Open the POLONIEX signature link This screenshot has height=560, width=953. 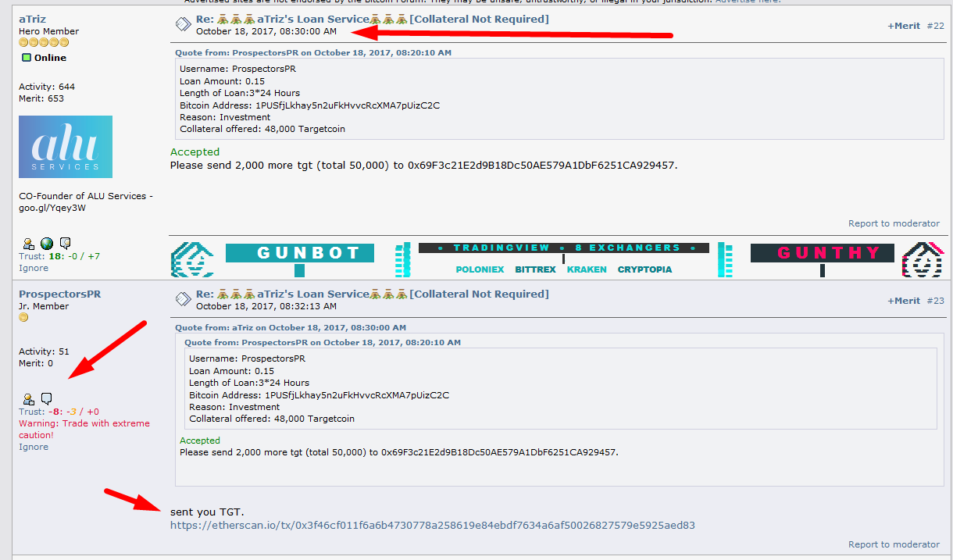[478, 269]
